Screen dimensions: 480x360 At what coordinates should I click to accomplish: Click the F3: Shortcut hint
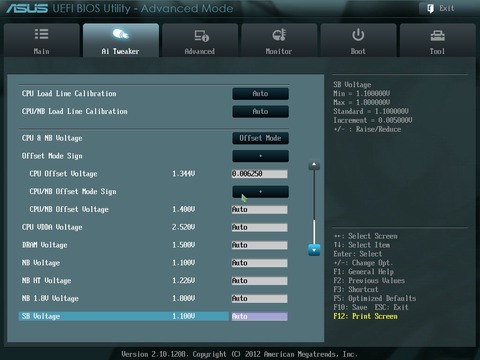pyautogui.click(x=356, y=289)
